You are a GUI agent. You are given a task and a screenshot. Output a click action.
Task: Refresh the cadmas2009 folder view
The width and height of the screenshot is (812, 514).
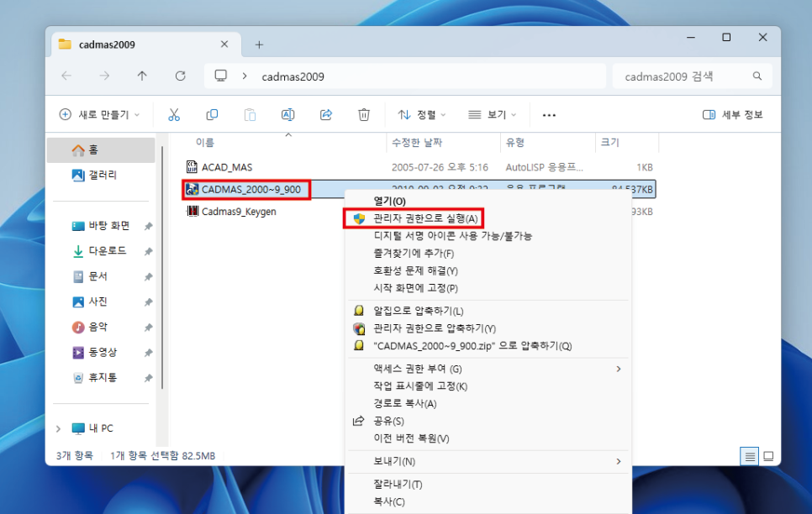click(x=180, y=76)
